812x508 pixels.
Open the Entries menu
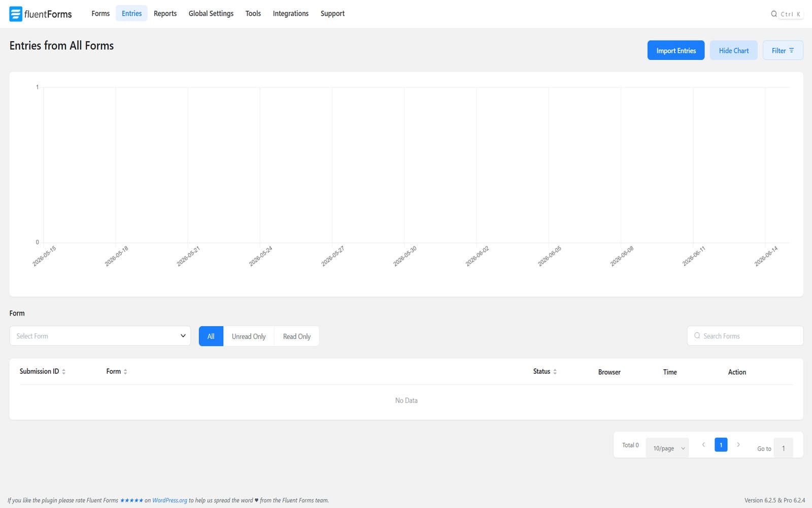(x=131, y=14)
